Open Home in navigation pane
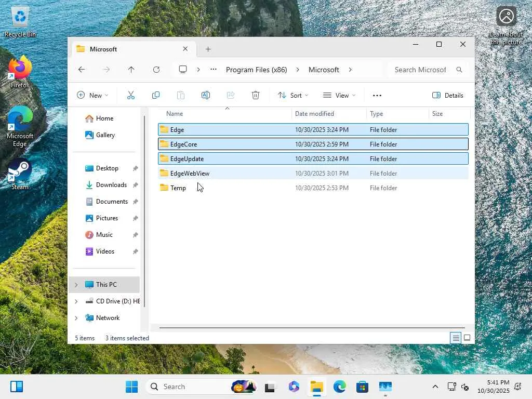532x399 pixels. (x=104, y=118)
